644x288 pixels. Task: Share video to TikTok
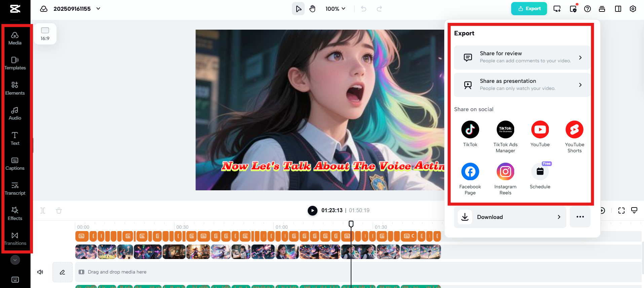point(470,130)
